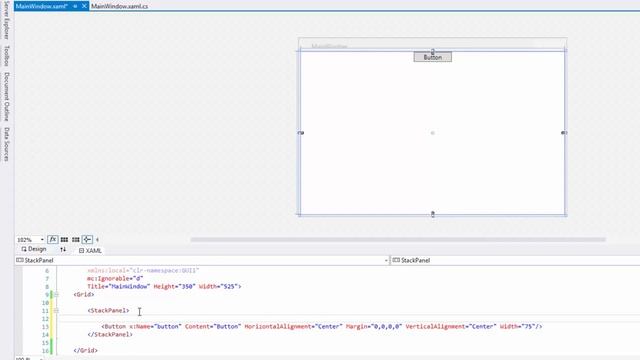This screenshot has height=360, width=640.
Task: Click the </StackPanel> closing tag
Action: click(110, 334)
